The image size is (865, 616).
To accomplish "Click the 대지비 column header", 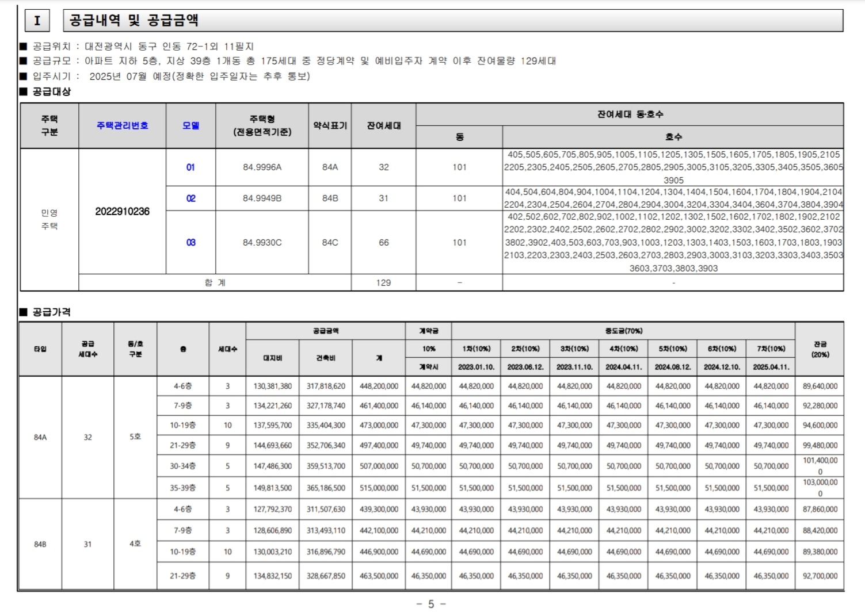I will pos(272,358).
